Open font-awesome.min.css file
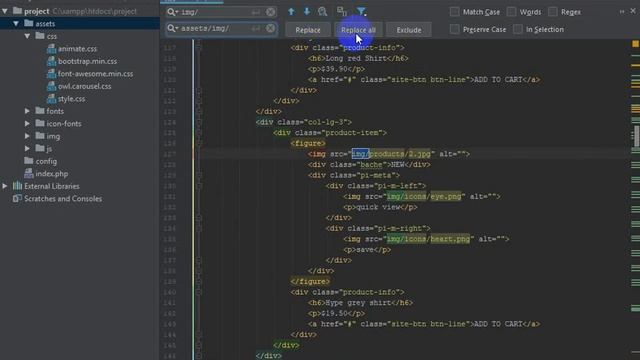The width and height of the screenshot is (640, 360). pos(95,74)
